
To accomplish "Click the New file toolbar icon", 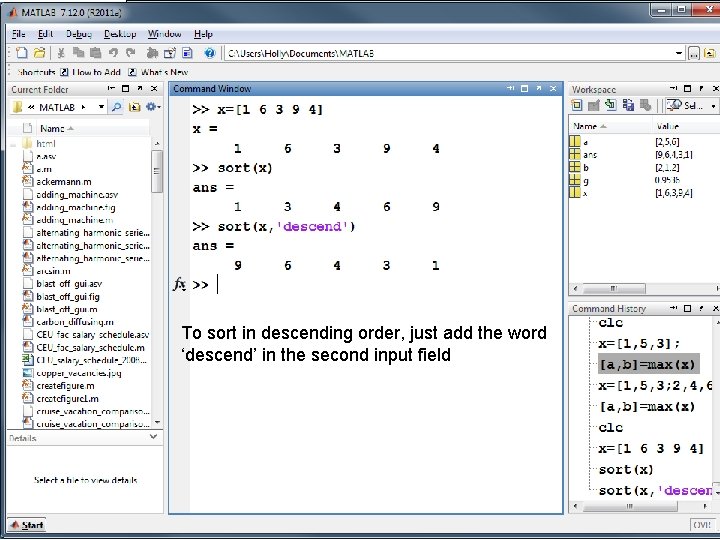I will (x=22, y=53).
